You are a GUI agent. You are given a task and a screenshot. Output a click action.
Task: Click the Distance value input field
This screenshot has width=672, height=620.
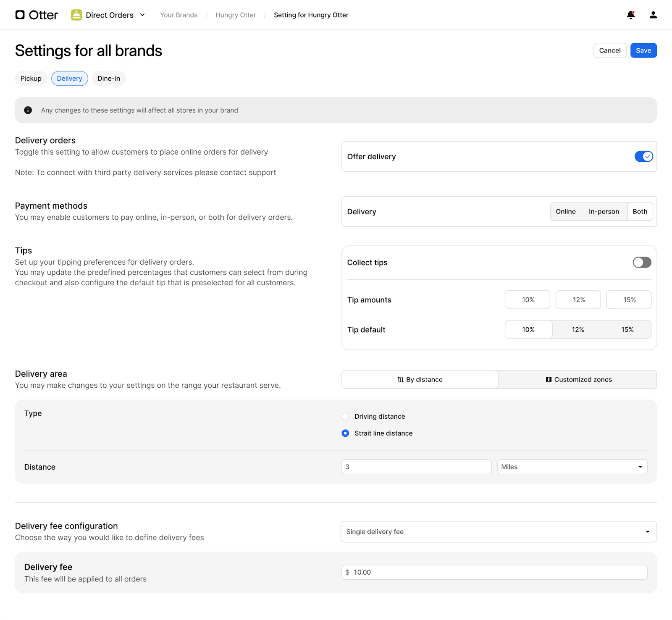(x=416, y=467)
